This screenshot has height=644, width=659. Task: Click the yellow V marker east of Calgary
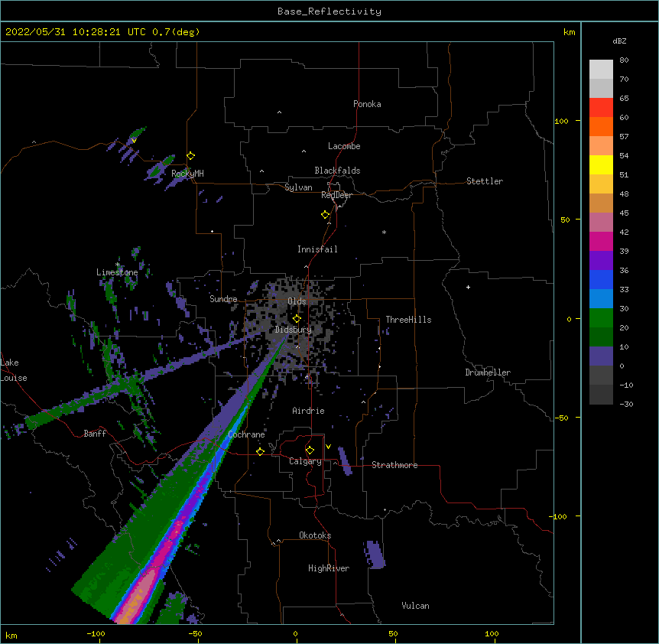coord(328,447)
